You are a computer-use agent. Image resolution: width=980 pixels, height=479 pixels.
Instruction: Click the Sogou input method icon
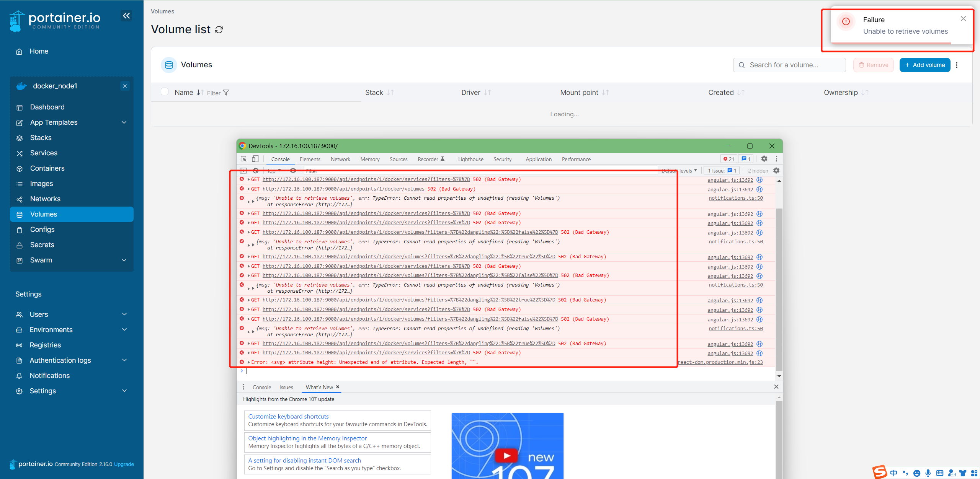(880, 472)
